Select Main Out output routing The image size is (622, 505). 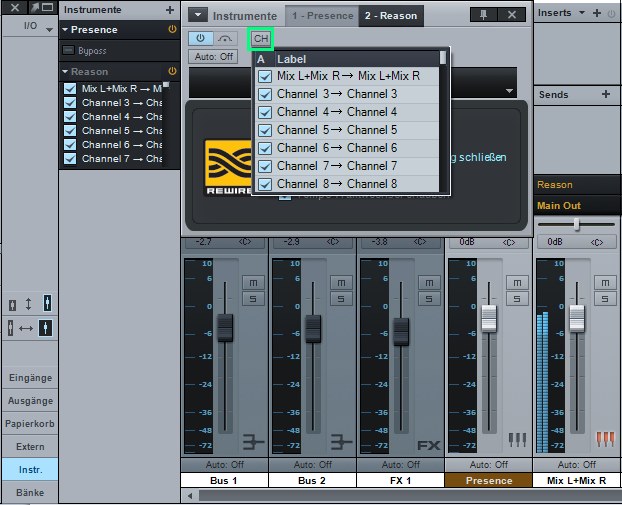[x=577, y=205]
